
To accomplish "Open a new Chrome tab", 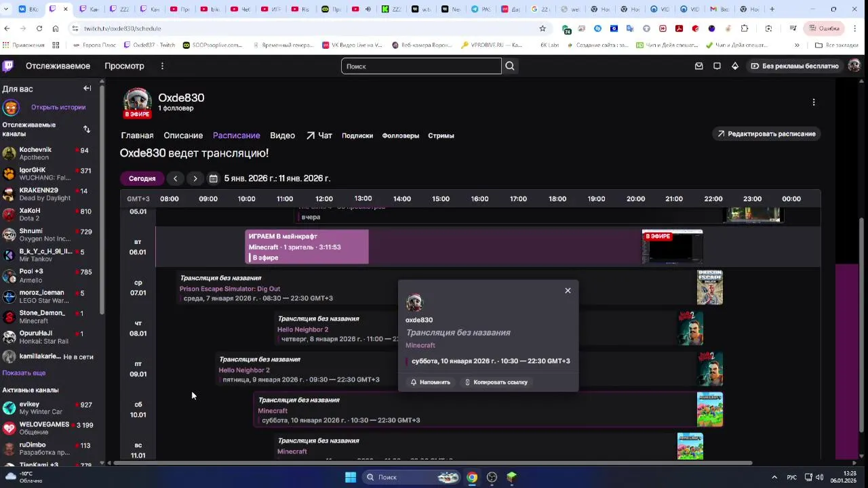I will [772, 9].
